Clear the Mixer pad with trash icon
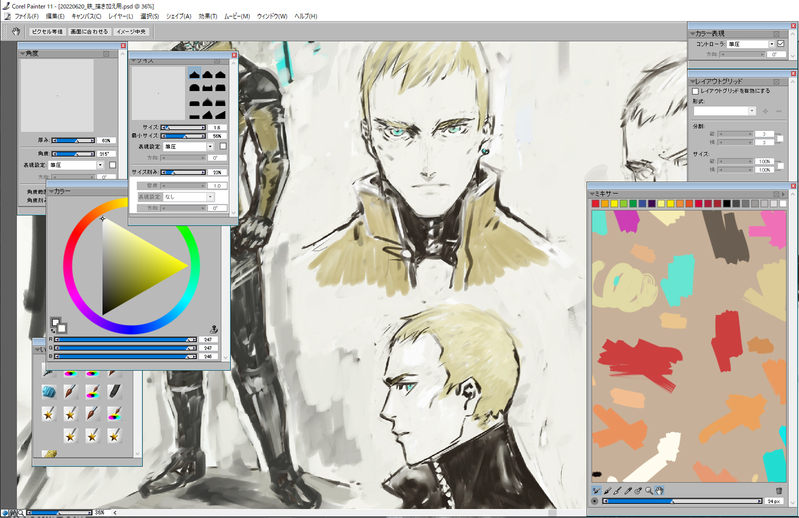Viewport: 799px width, 518px height. coord(779,490)
